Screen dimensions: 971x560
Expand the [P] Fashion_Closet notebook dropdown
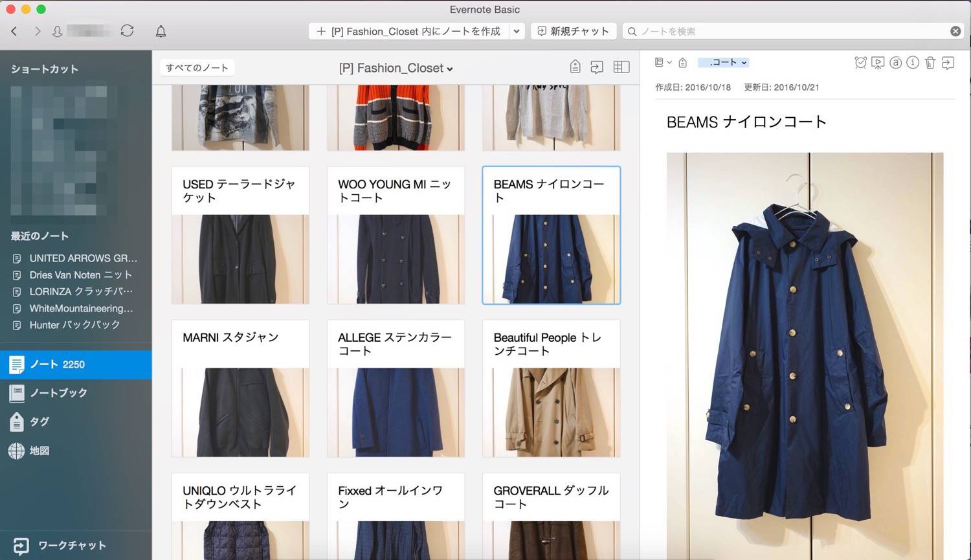(x=396, y=68)
